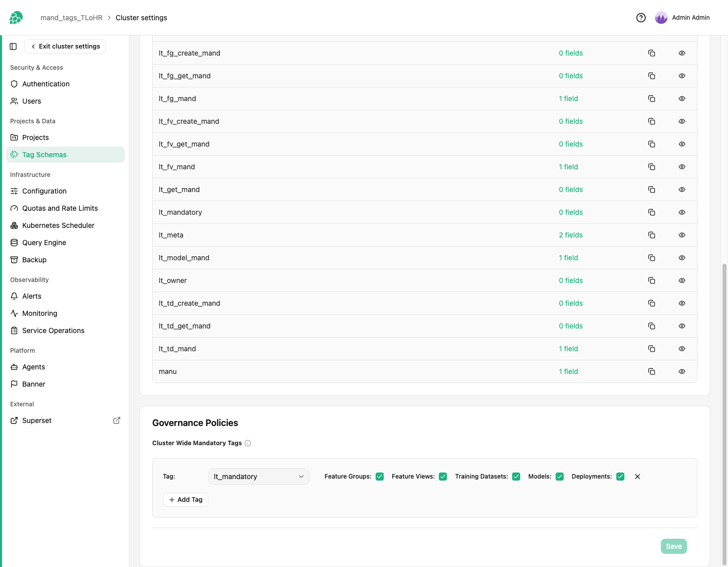Add a new mandatory tag
This screenshot has width=728, height=567.
pos(186,500)
